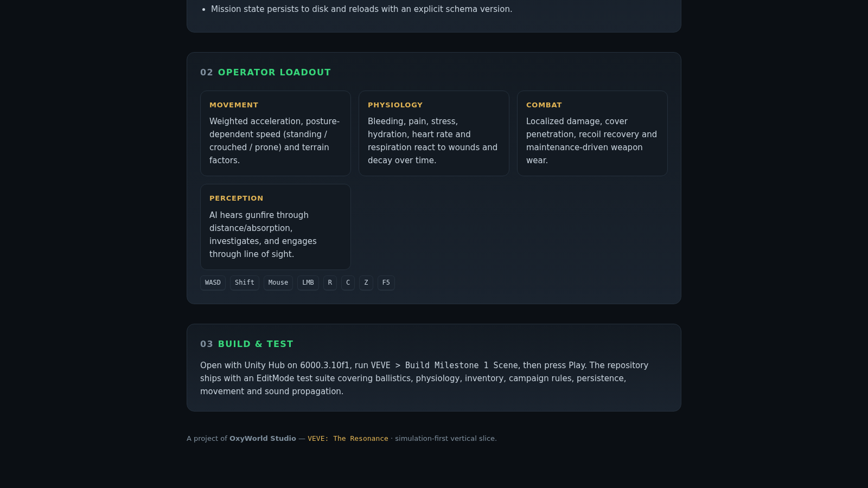Select the Movement loadout card
The width and height of the screenshot is (868, 488).
click(x=276, y=133)
